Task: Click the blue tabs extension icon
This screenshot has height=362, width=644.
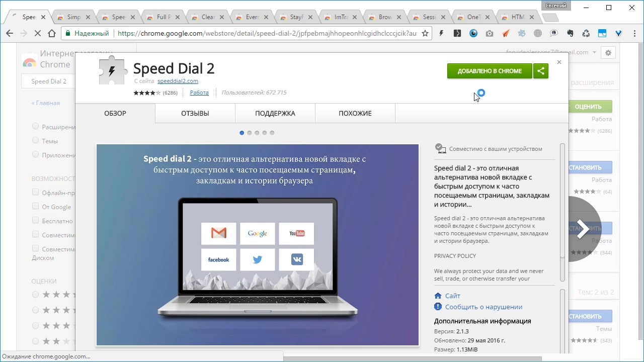Action: [602, 34]
